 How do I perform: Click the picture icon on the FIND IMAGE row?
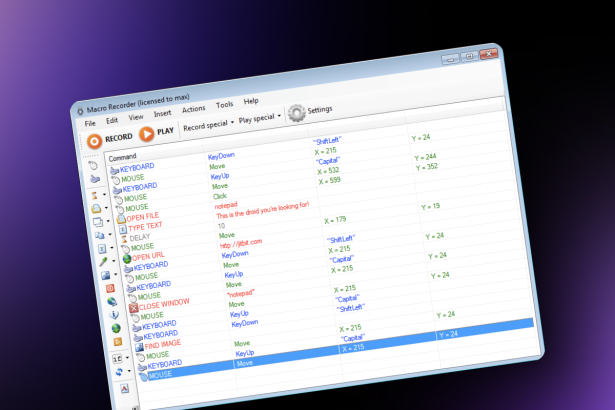[x=139, y=347]
